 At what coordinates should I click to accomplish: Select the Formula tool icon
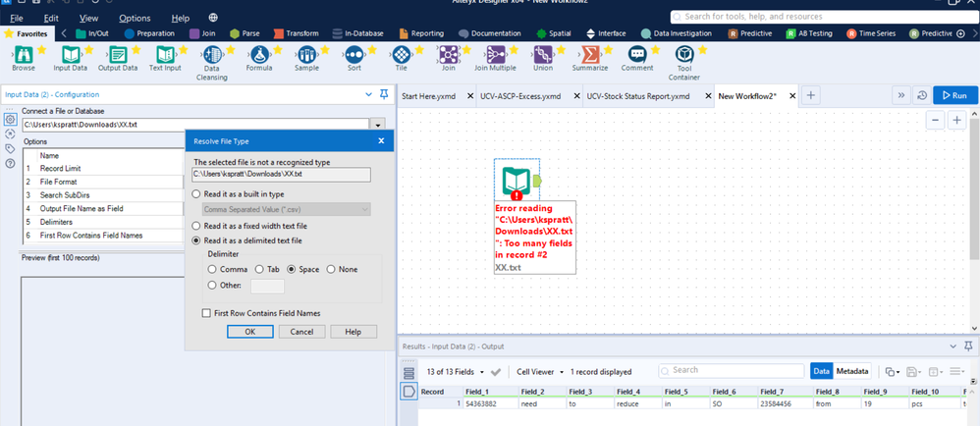259,55
